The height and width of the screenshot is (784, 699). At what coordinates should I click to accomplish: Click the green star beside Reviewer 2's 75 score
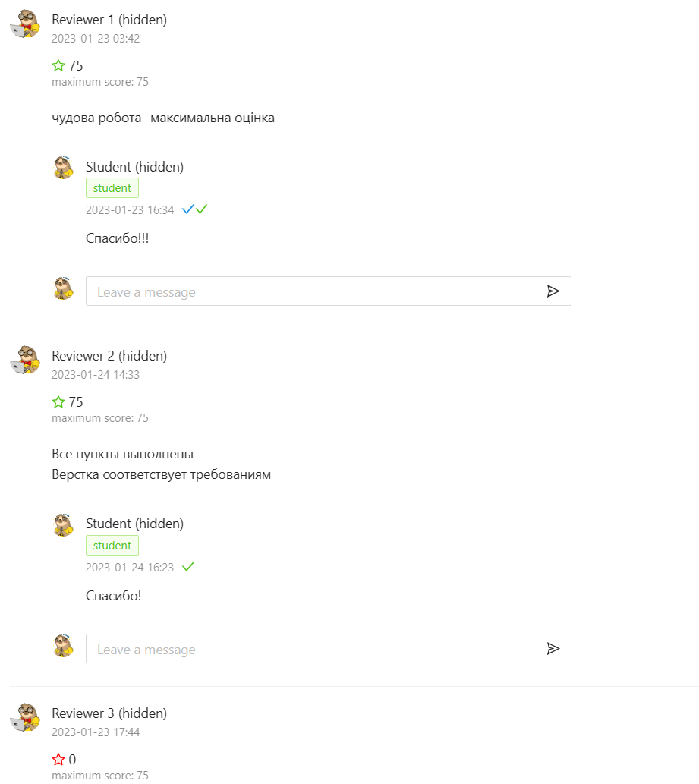58,401
